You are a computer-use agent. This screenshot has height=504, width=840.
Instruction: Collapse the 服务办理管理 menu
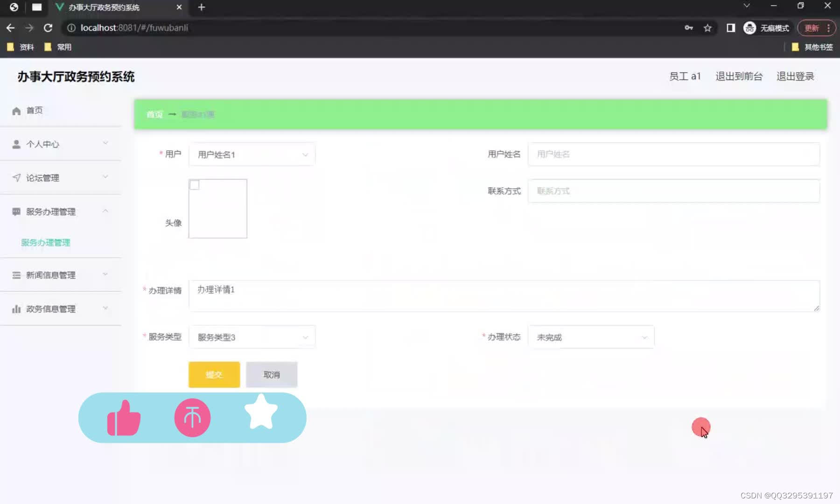60,211
